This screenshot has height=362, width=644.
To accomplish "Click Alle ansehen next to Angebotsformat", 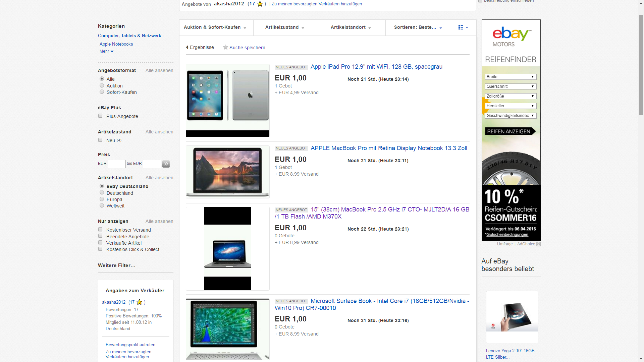I will pyautogui.click(x=159, y=70).
